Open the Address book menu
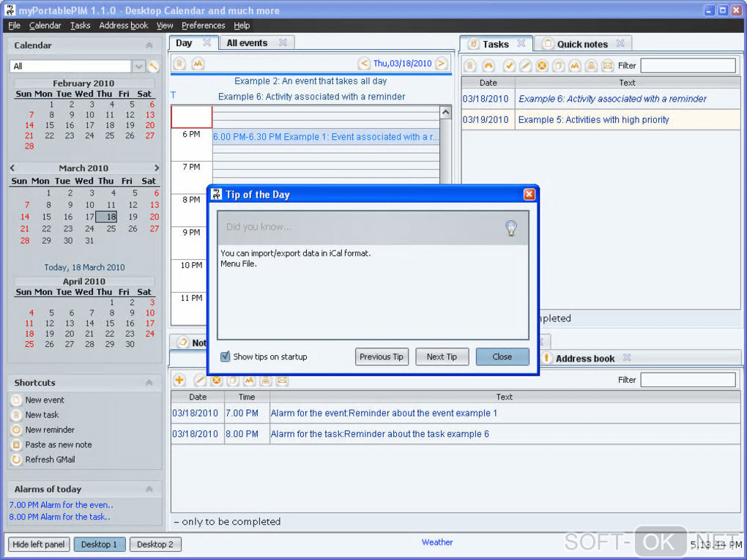This screenshot has width=747, height=560. (123, 26)
